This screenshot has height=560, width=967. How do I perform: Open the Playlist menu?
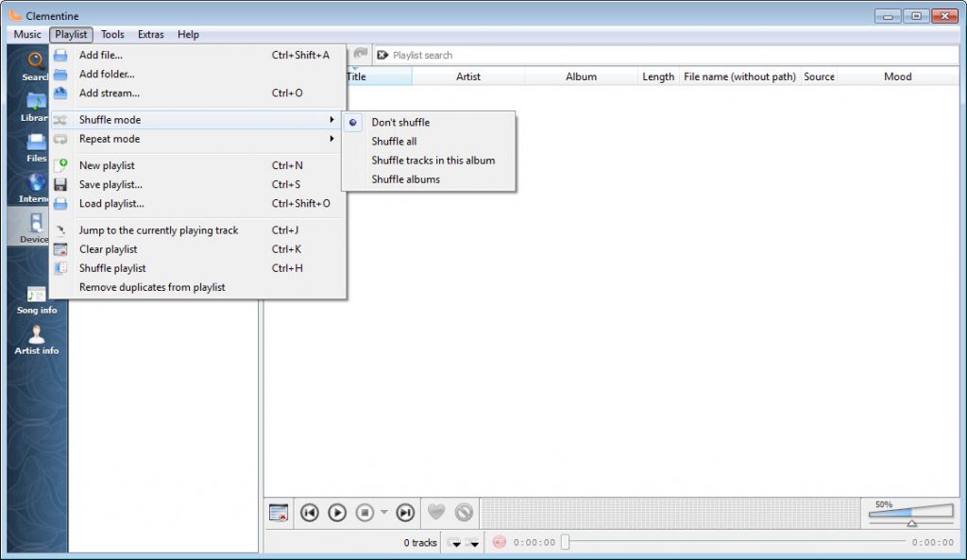coord(71,35)
